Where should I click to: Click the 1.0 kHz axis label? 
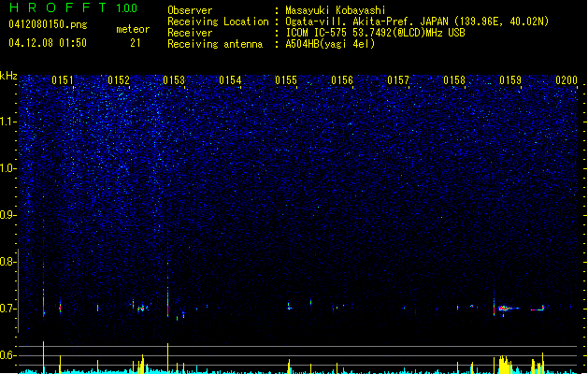coord(8,168)
